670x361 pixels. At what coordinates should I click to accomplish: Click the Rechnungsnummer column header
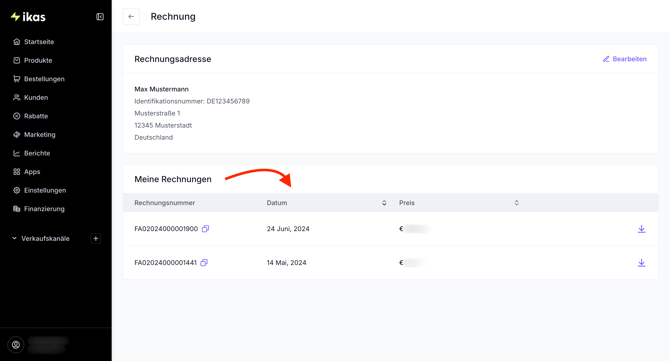pyautogui.click(x=165, y=203)
